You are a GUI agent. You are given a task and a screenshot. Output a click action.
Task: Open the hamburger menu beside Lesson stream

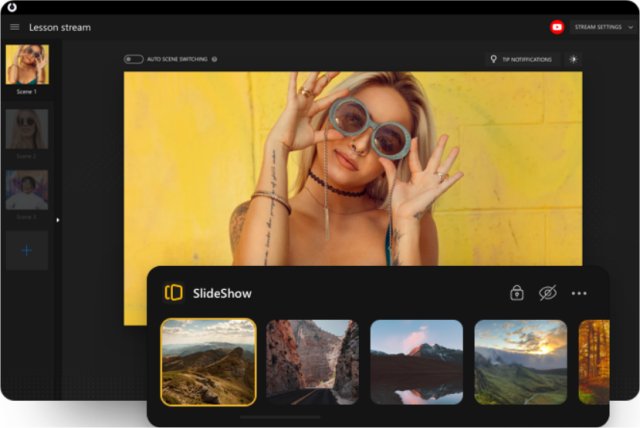point(15,27)
